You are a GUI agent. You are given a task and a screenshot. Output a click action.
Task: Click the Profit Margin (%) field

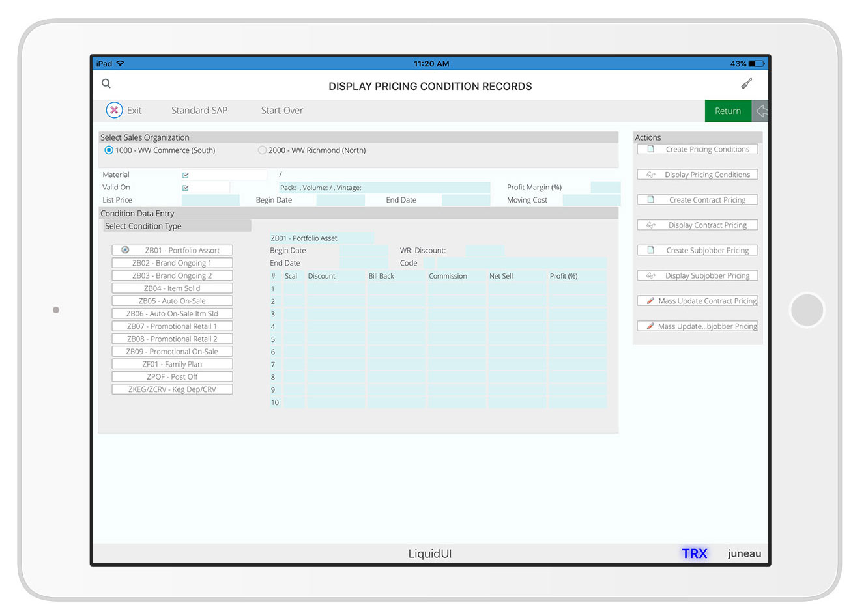605,188
